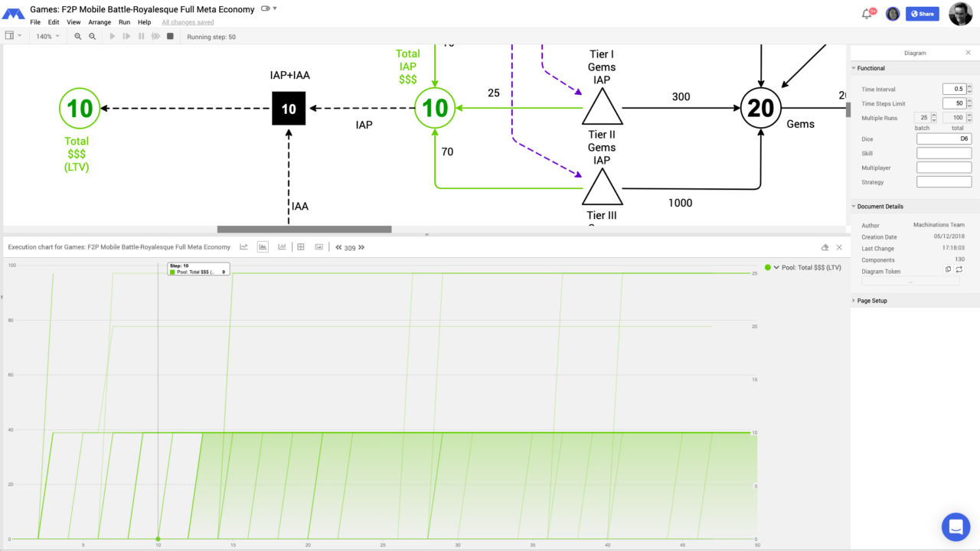The image size is (980, 551).
Task: Select the Total $$$ (LTV) green pool
Action: tap(80, 108)
